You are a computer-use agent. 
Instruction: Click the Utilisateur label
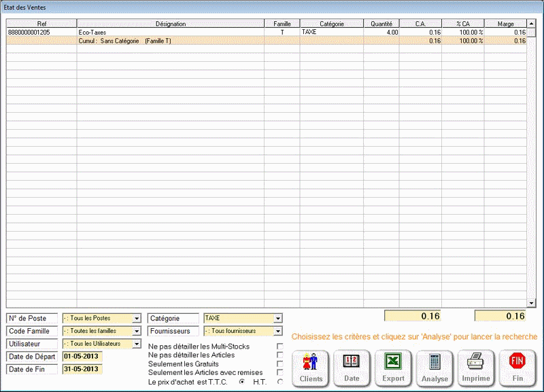pos(32,344)
